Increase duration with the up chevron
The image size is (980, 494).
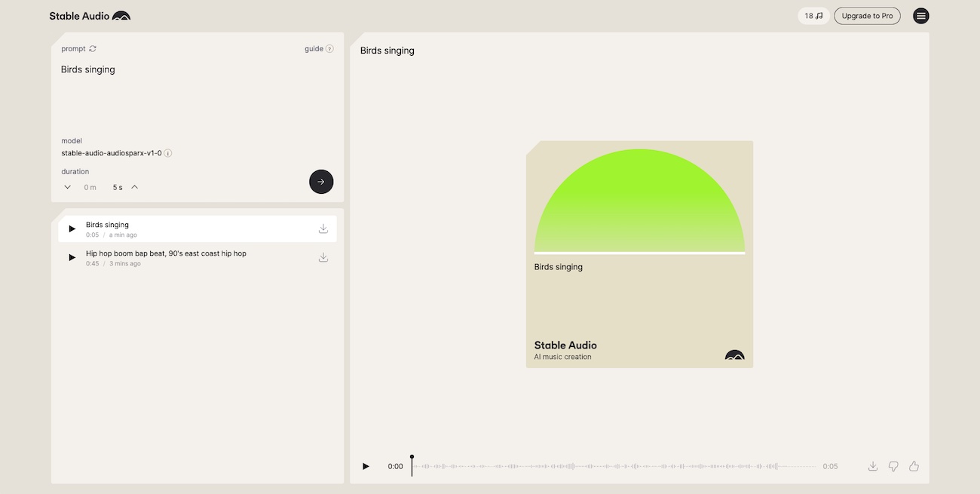point(134,187)
